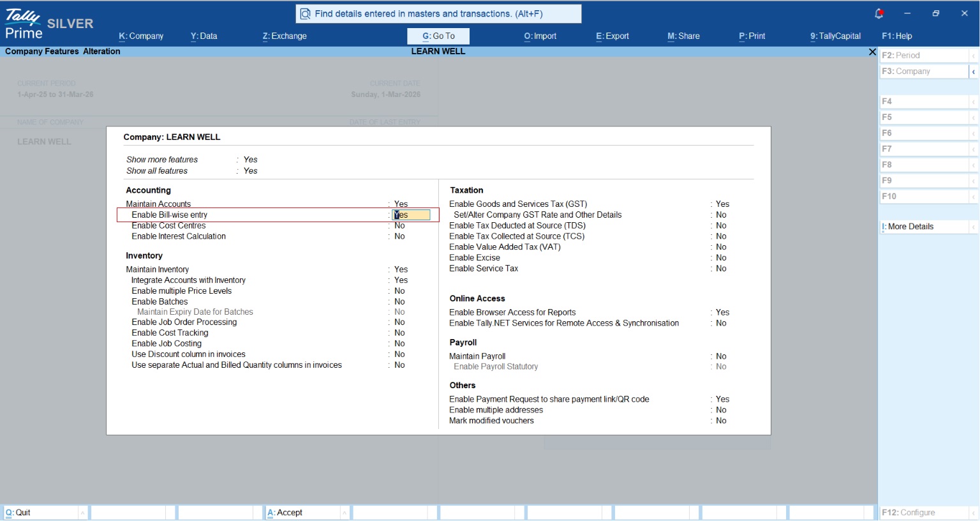Open the O: Import menu
980x521 pixels.
click(540, 36)
